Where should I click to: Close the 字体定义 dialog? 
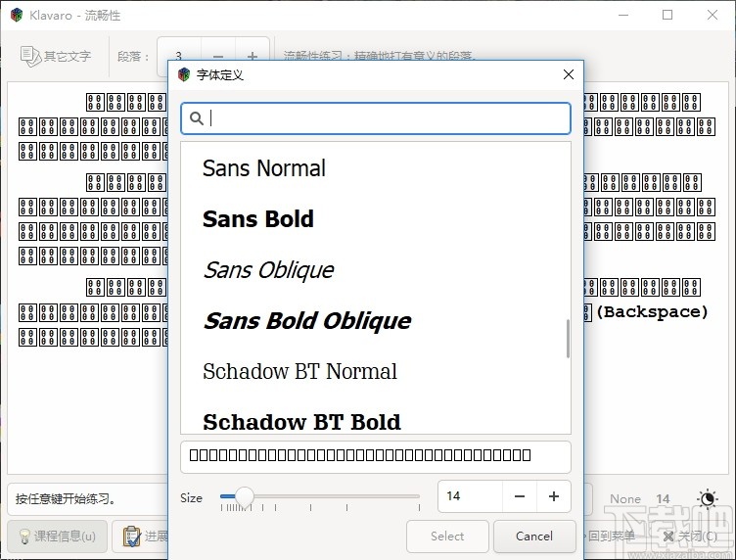coord(568,74)
